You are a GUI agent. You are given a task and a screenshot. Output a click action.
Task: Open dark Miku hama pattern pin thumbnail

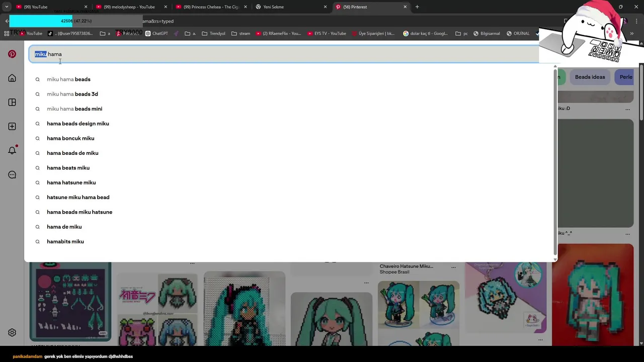point(70,302)
